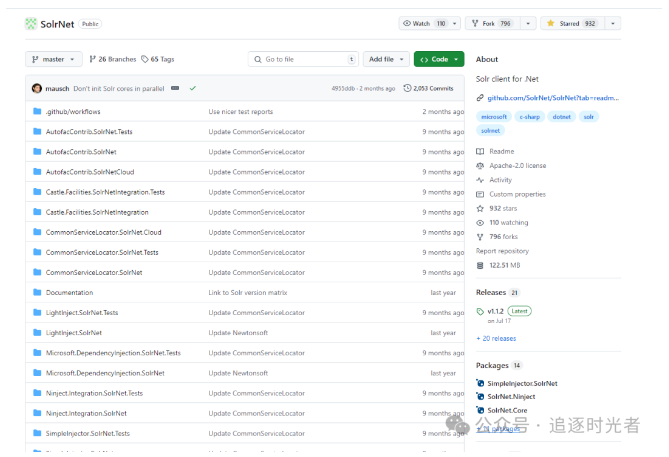The image size is (669, 457).
Task: Open the Add file dropdown
Action: point(386,59)
